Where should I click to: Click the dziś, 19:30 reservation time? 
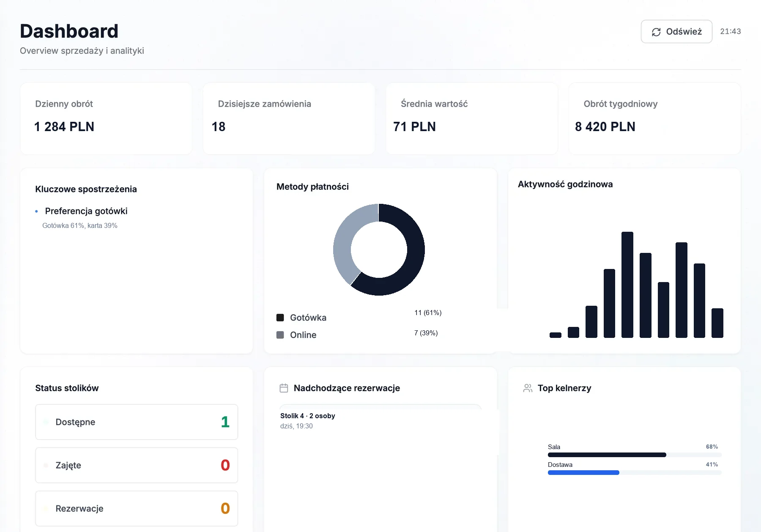296,426
